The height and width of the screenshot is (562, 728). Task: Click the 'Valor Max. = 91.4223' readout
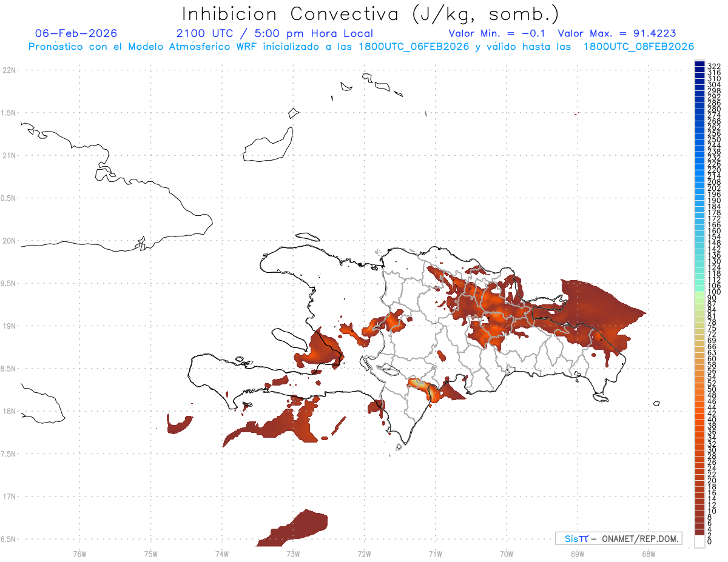617,33
